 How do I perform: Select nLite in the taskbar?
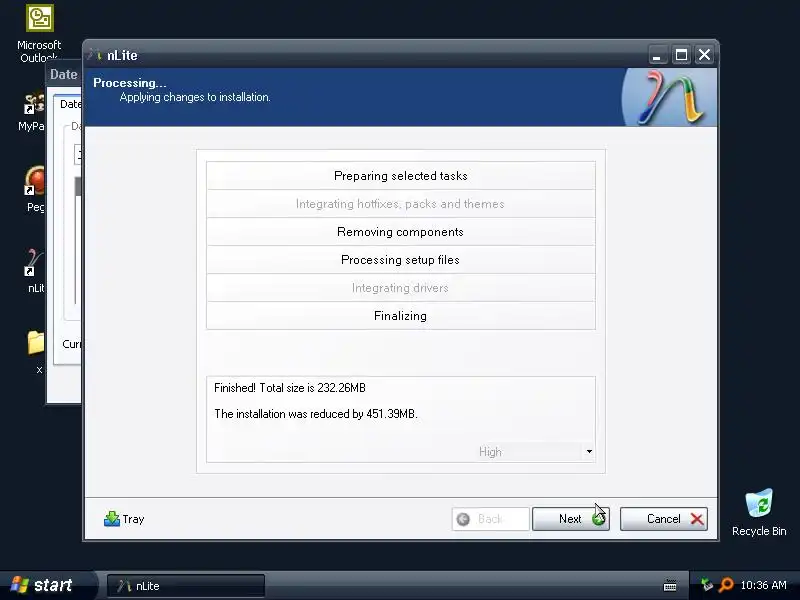click(186, 586)
